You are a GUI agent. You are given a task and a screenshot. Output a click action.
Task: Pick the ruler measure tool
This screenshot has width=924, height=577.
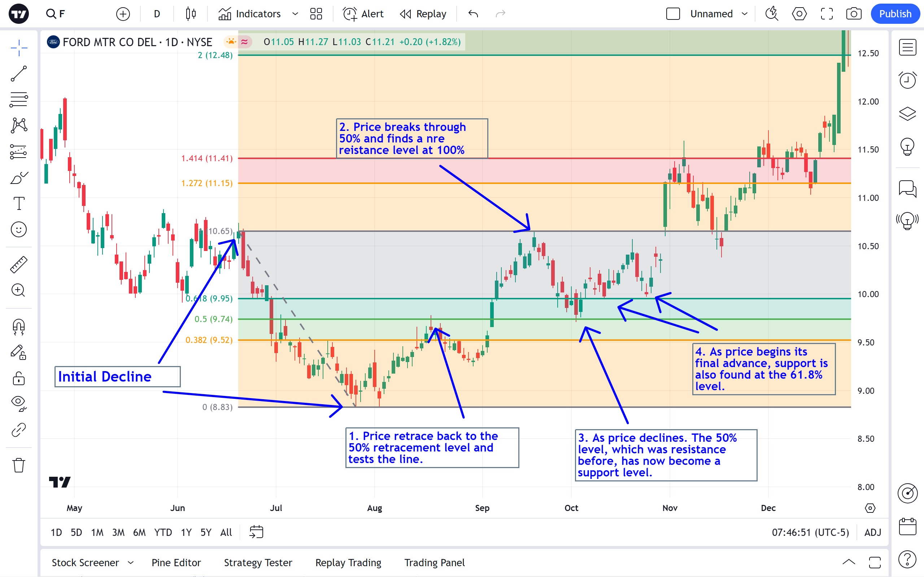tap(19, 264)
